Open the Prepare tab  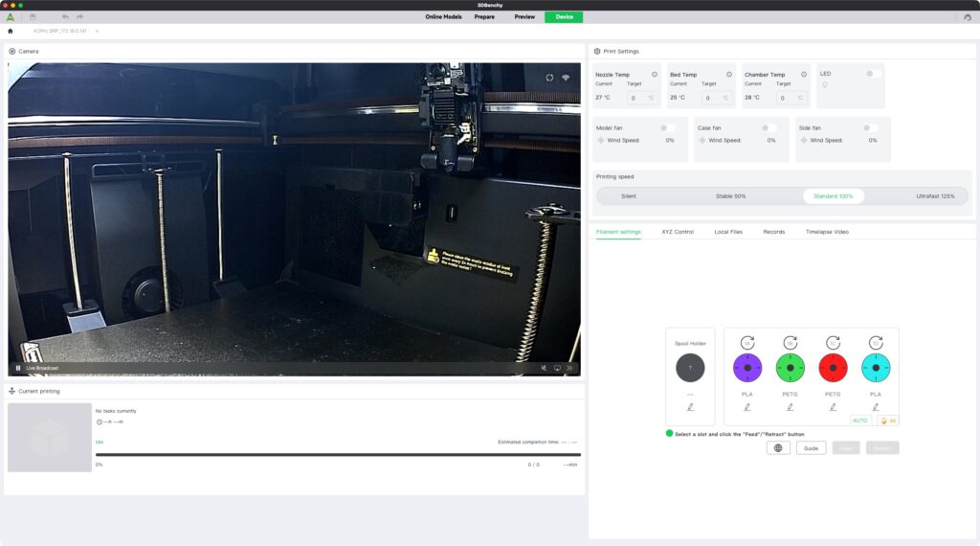click(484, 16)
